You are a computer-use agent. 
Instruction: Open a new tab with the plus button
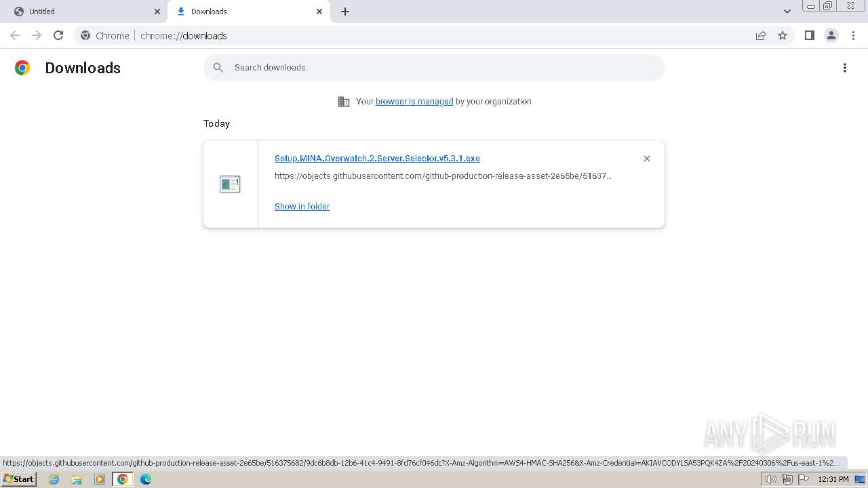coord(345,12)
